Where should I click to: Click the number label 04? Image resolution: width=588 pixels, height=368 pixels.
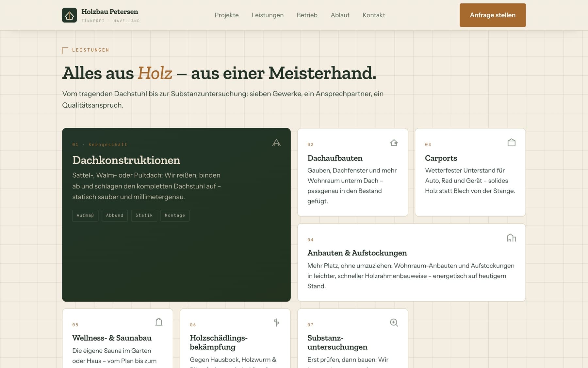coord(310,240)
